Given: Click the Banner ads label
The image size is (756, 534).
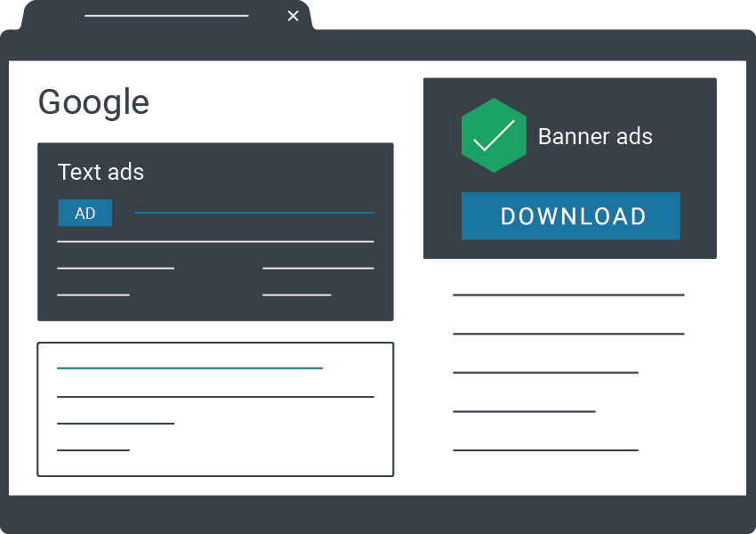Looking at the screenshot, I should tap(595, 136).
